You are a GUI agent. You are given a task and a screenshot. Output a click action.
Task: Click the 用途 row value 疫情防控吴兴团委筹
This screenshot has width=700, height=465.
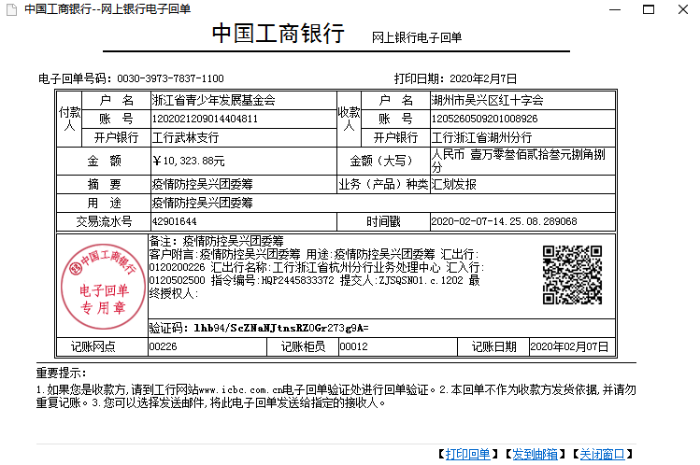[202, 203]
